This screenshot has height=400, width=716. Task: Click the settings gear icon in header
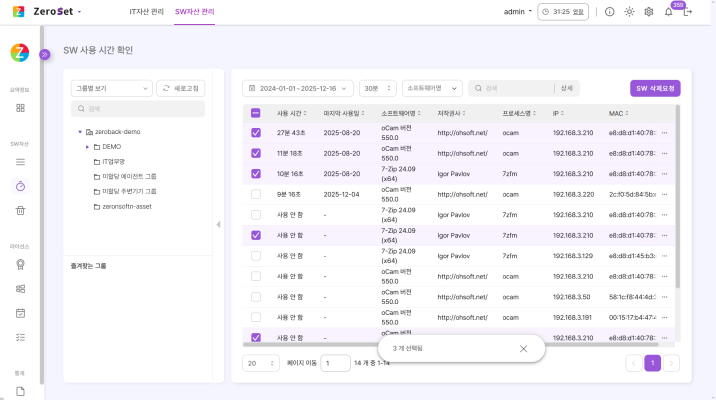tap(648, 12)
